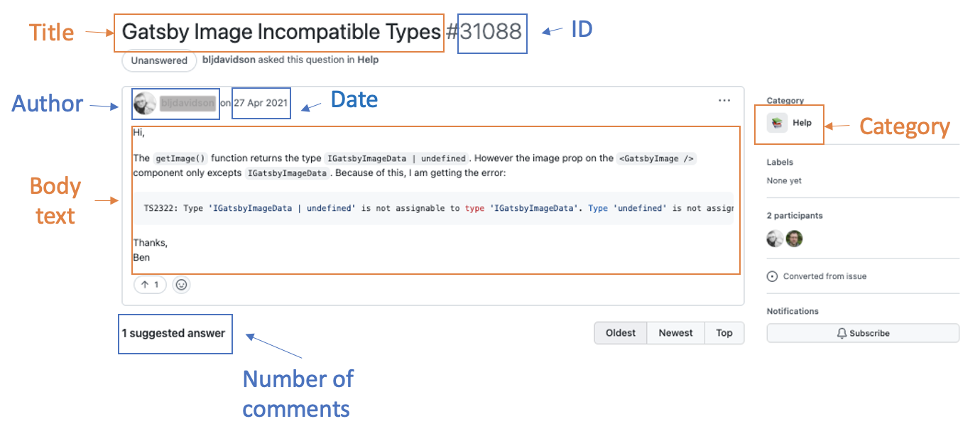Open the three-dots options menu on the post
980x436 pixels.
coord(724,101)
